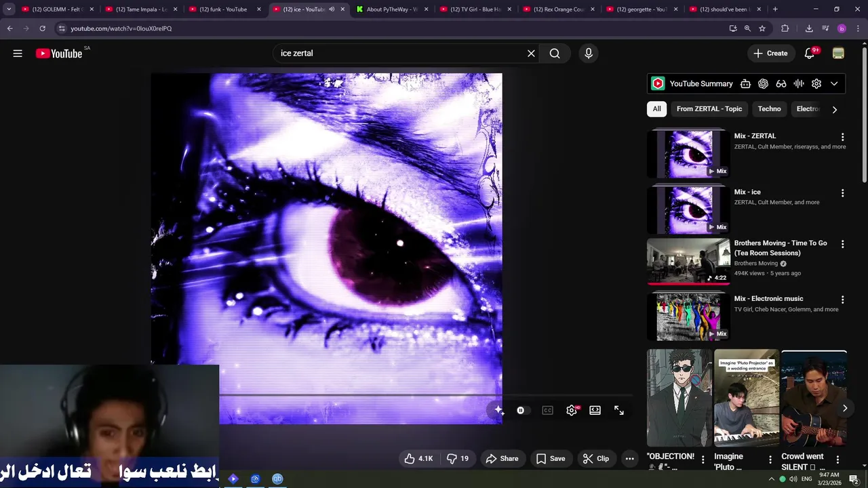Open browser downloads

tap(809, 28)
